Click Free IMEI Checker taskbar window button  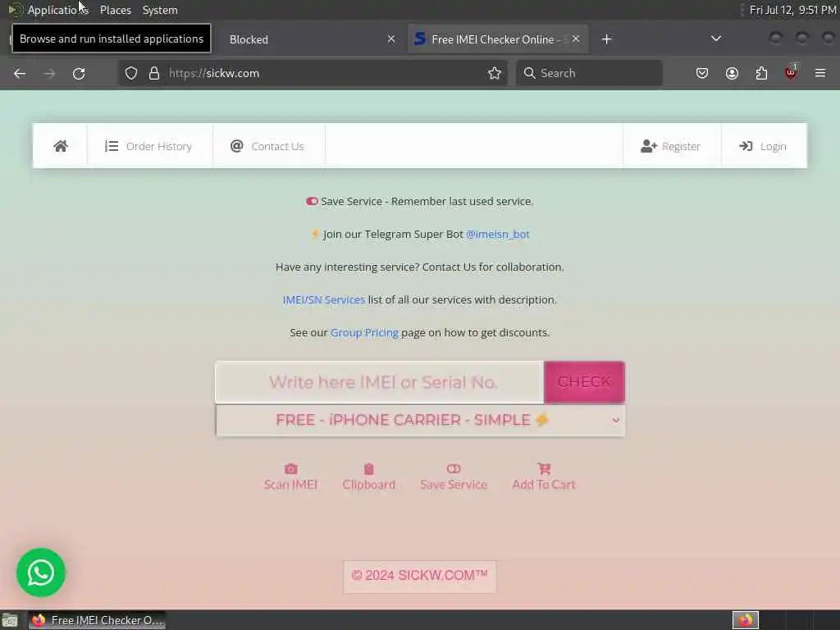98,620
